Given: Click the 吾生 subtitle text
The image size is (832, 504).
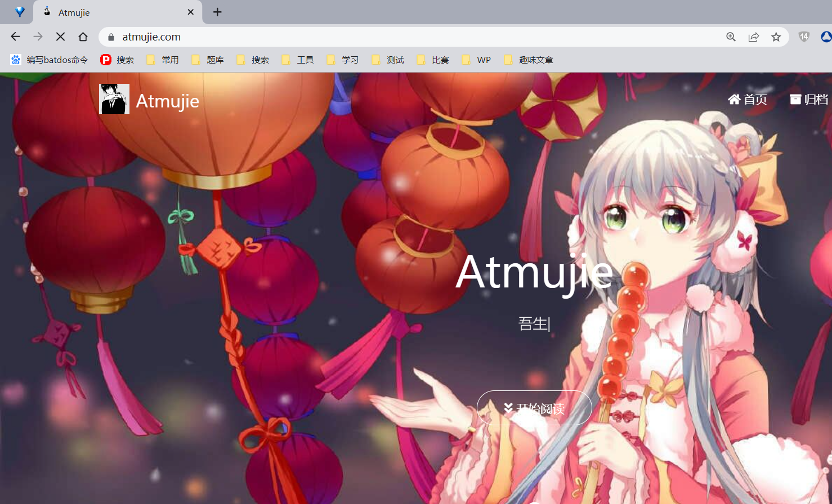Looking at the screenshot, I should coord(533,323).
